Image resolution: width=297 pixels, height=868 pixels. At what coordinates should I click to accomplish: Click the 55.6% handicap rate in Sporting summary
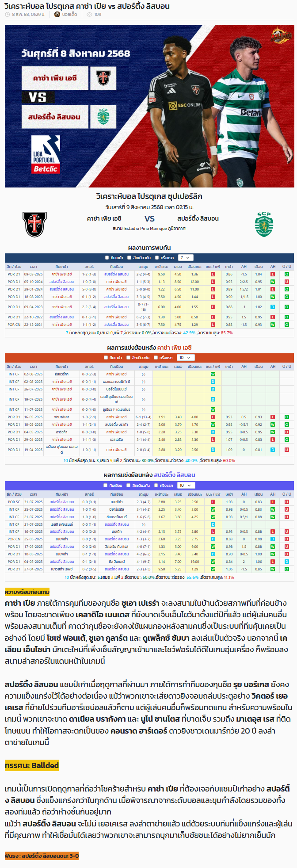(192, 577)
